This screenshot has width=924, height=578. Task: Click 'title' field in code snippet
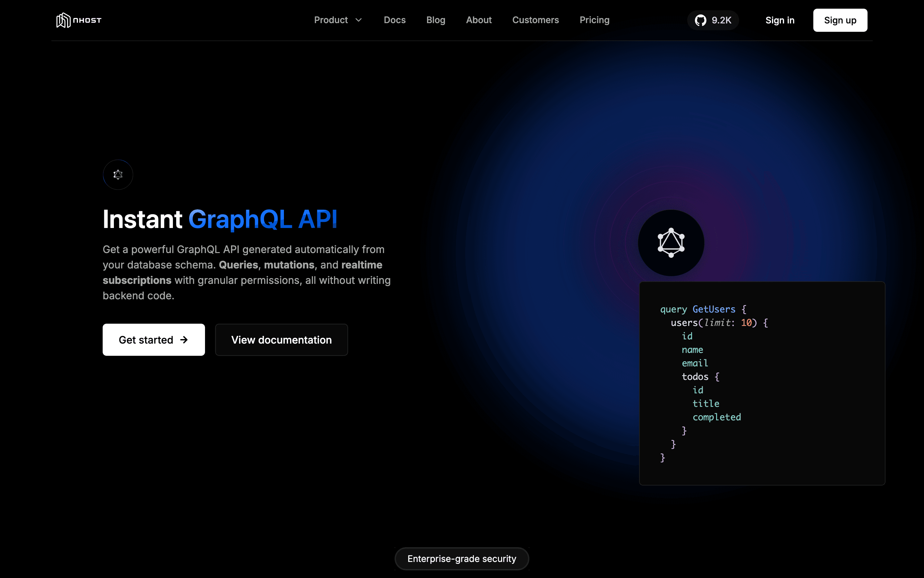pyautogui.click(x=706, y=404)
